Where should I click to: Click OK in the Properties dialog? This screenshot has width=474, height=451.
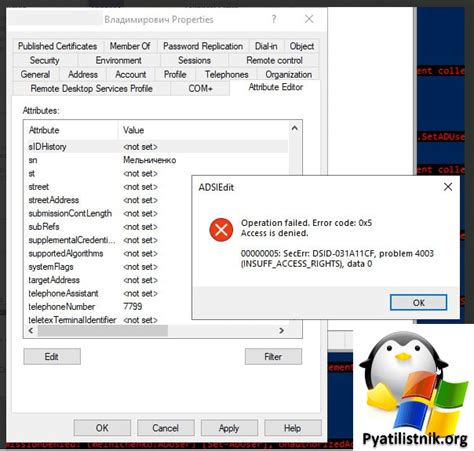click(102, 428)
